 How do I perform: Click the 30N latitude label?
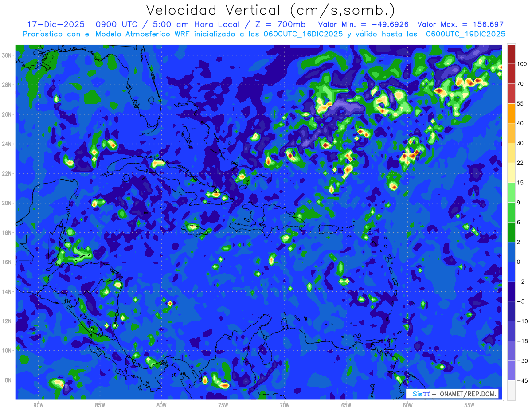click(8, 55)
